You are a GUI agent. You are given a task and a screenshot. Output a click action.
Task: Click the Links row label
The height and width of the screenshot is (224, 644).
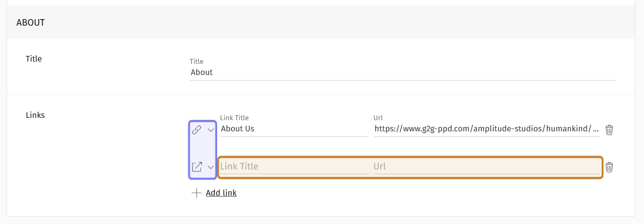[x=35, y=115]
